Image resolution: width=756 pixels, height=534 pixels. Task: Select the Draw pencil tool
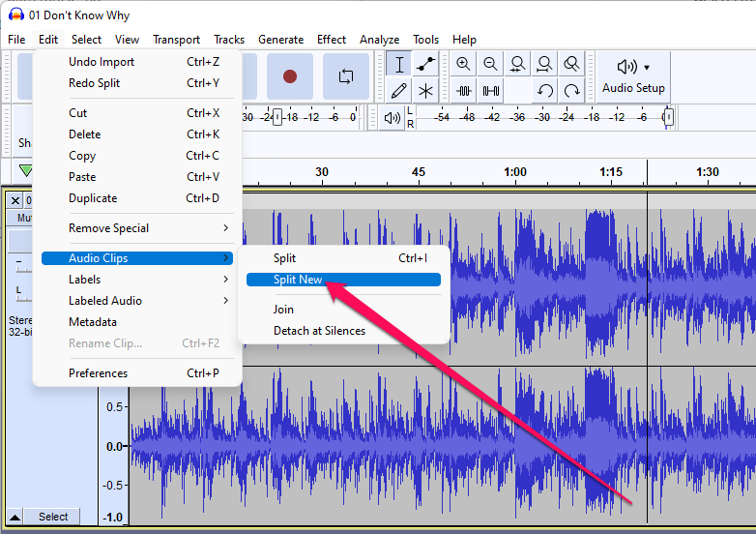pyautogui.click(x=398, y=90)
